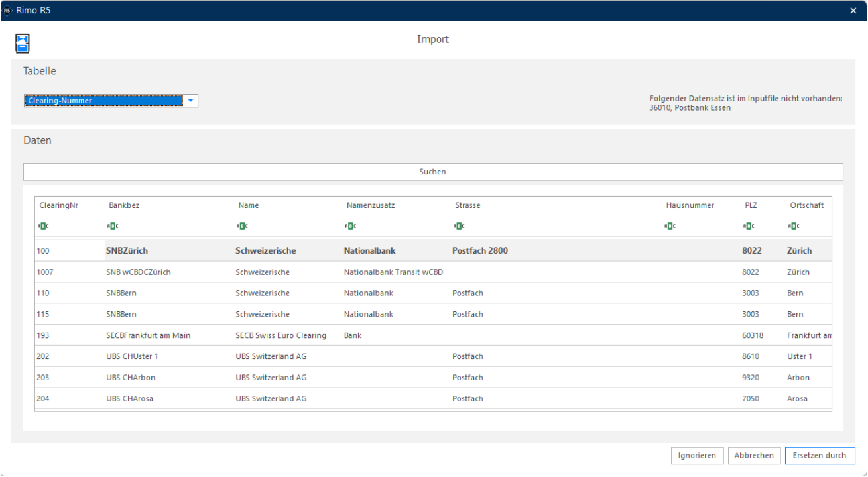
Task: Sort by the Strasse column header
Action: 467,205
